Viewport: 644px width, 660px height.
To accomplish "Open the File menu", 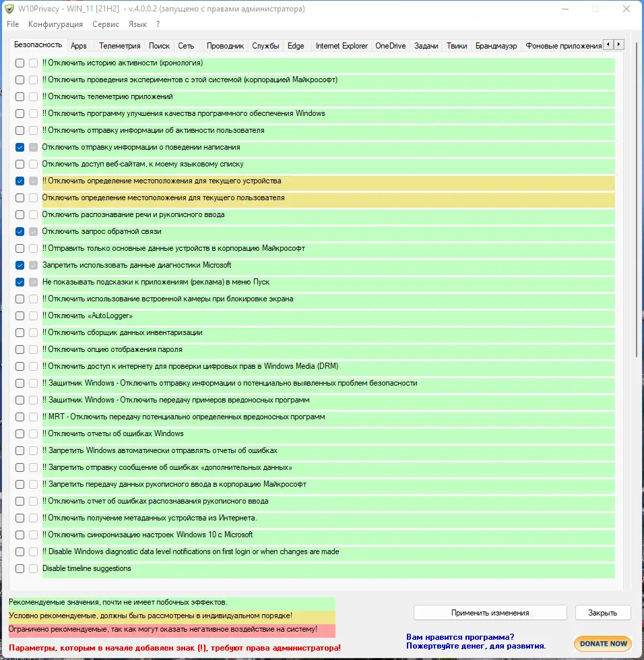I will (12, 24).
